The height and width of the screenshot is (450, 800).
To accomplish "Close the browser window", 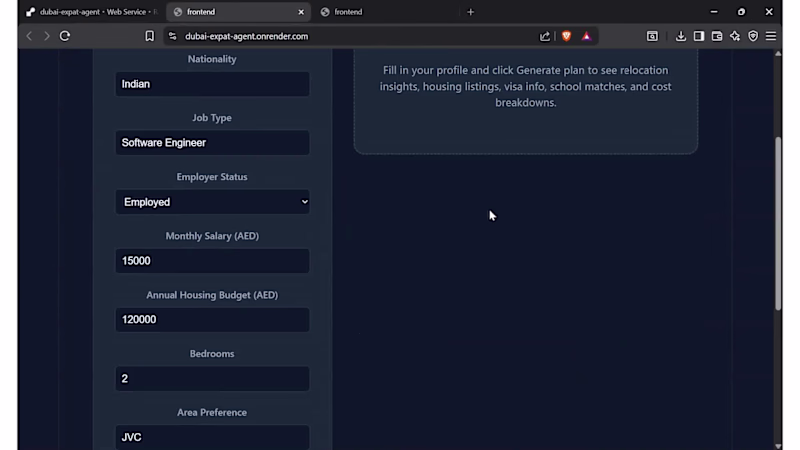I will [x=769, y=12].
